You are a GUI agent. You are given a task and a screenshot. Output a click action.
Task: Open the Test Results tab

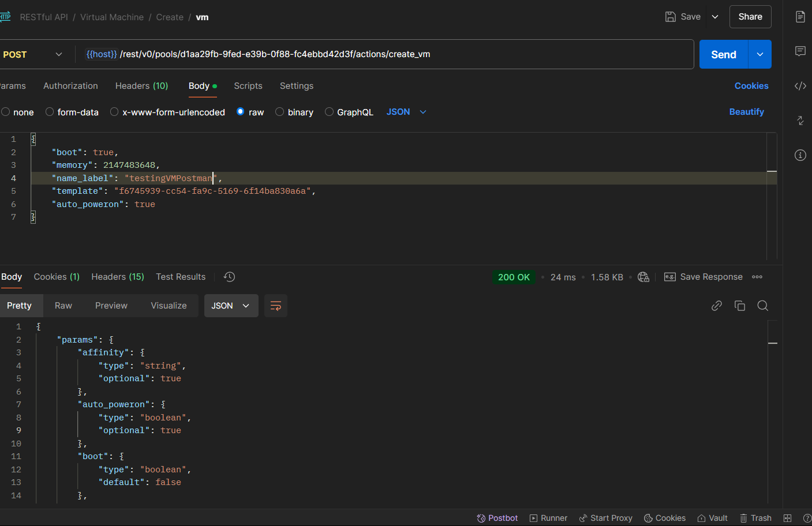181,277
